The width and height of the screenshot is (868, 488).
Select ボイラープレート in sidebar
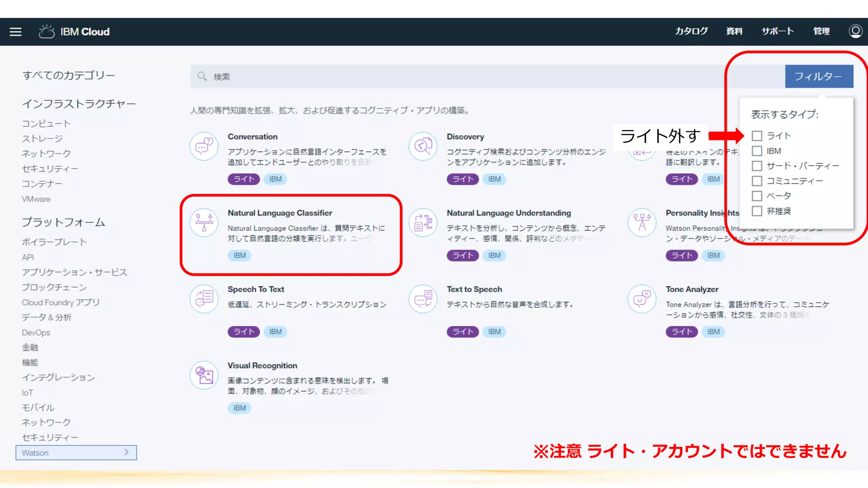pos(54,242)
